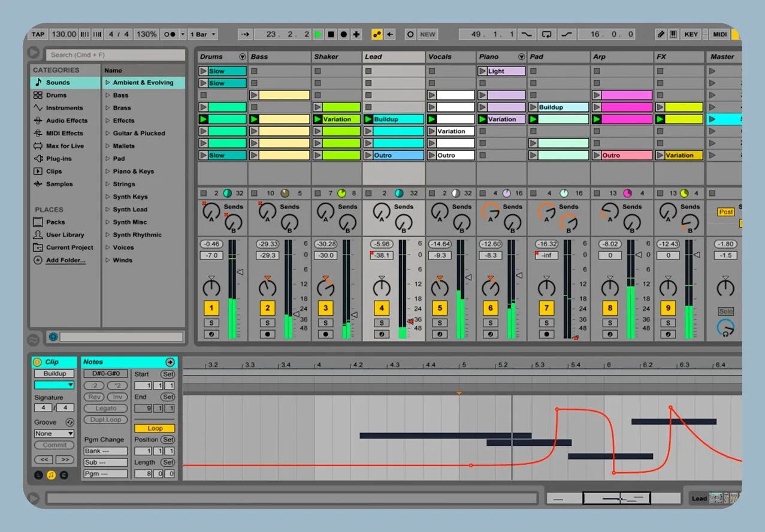Click the session record circle button
This screenshot has width=765, height=532.
(410, 34)
